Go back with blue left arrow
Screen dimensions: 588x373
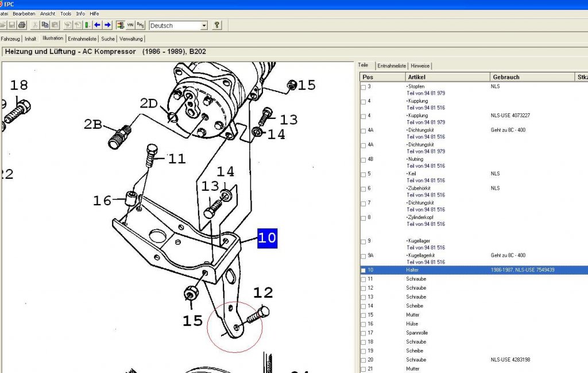pos(97,25)
